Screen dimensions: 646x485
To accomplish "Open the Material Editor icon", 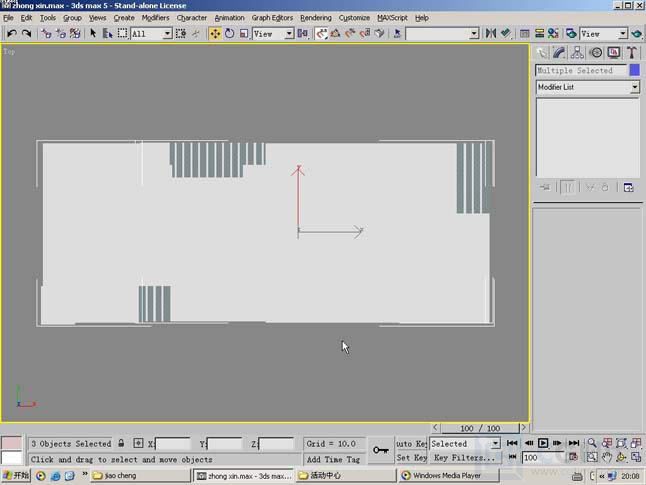I will coord(553,33).
